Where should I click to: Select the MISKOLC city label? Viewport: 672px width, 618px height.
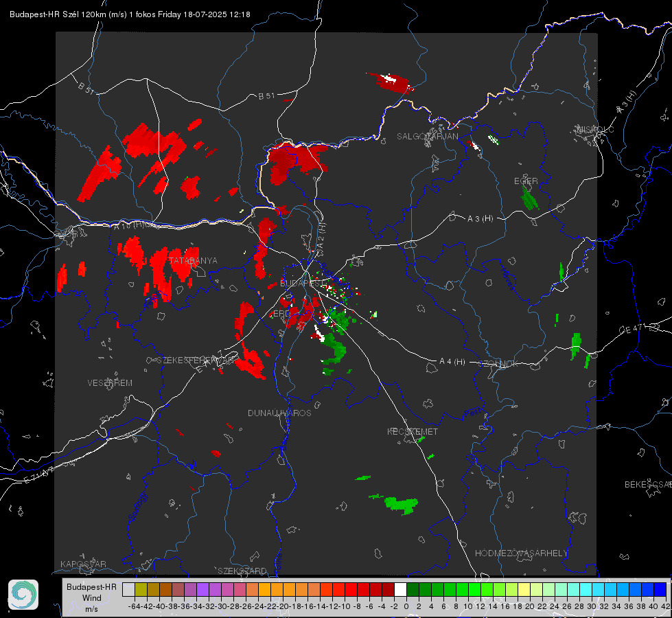pos(596,130)
